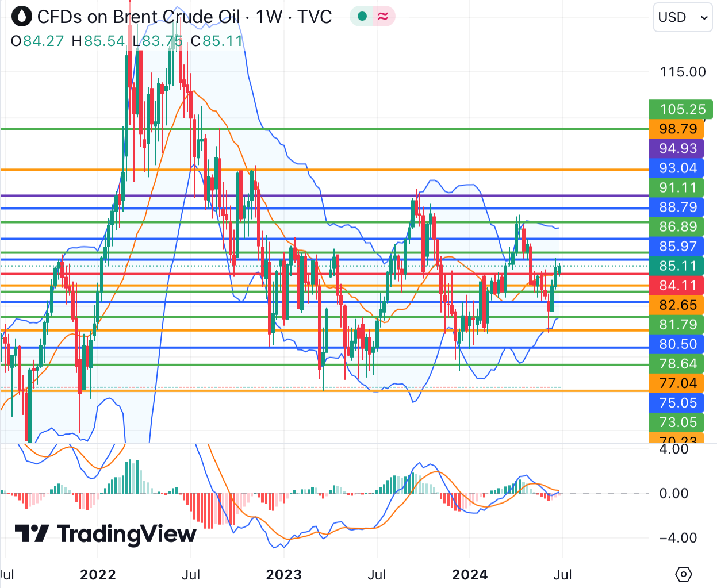
Task: Open the USD currency dropdown
Action: pyautogui.click(x=683, y=17)
